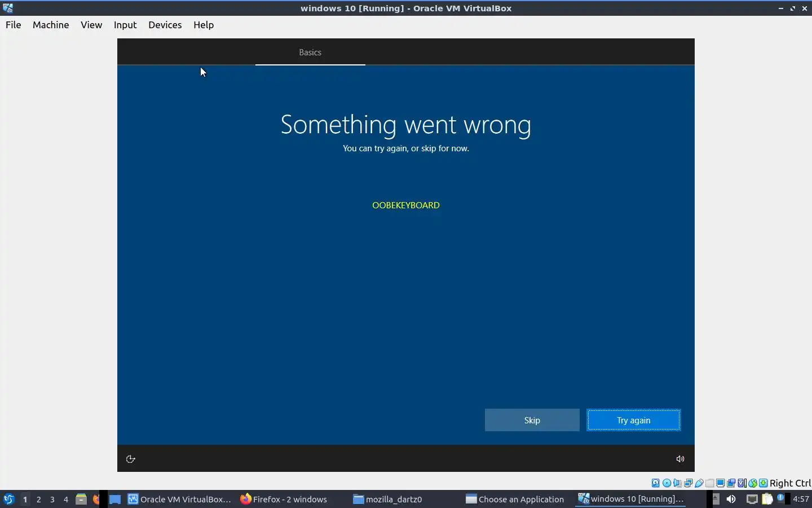The width and height of the screenshot is (812, 508).
Task: Click the speaker volume icon in Windows setup
Action: (x=680, y=459)
